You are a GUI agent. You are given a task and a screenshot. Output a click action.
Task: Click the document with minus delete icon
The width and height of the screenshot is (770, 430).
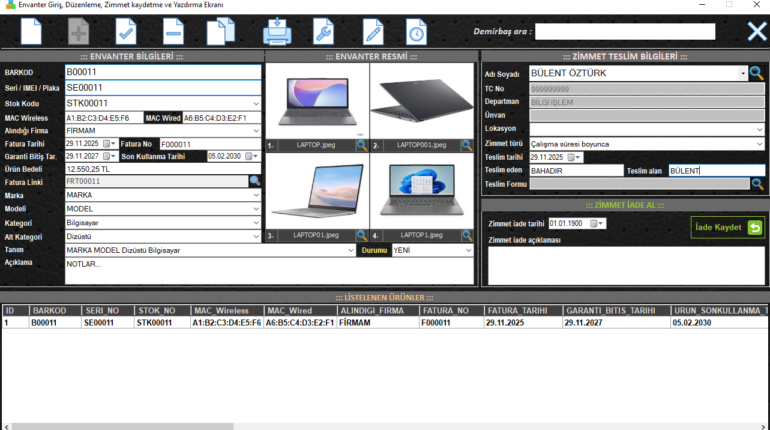tap(173, 32)
